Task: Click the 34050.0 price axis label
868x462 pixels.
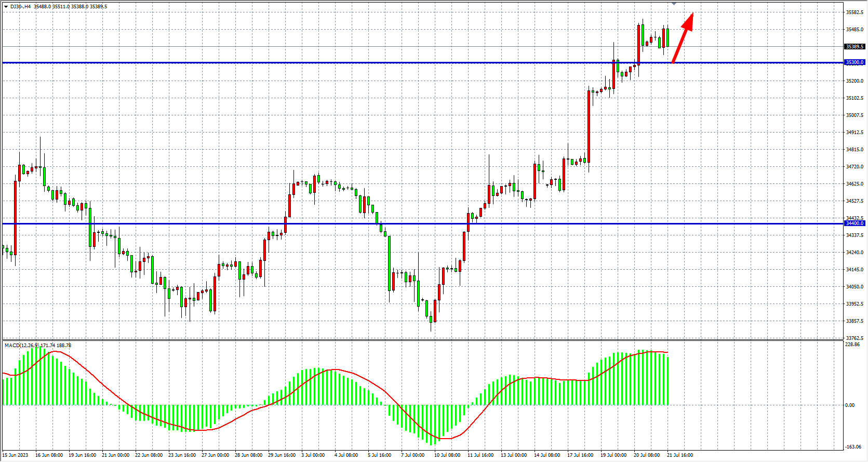Action: click(854, 287)
